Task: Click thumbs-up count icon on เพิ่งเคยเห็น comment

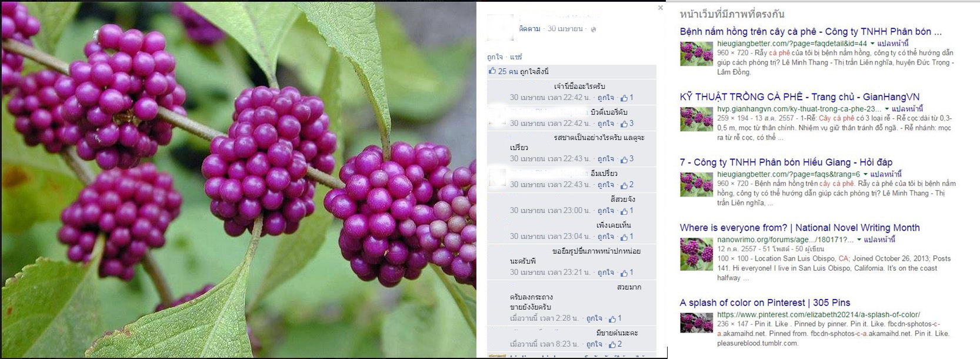Action: [624, 237]
